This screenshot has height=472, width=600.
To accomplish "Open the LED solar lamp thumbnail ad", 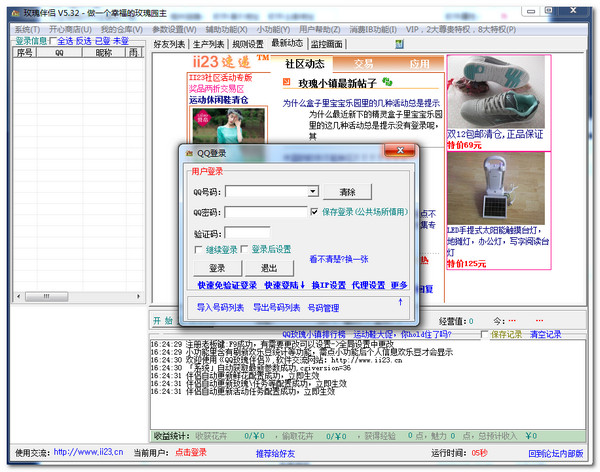I will point(496,189).
